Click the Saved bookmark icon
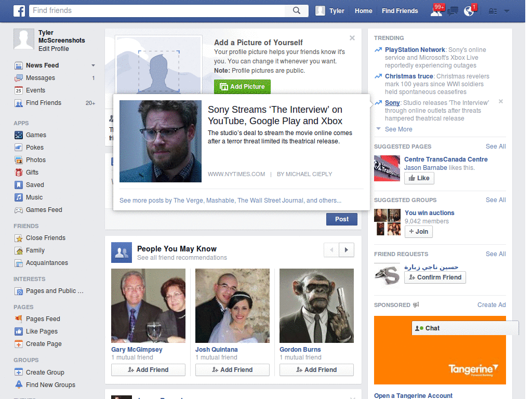This screenshot has width=532, height=399. (18, 185)
